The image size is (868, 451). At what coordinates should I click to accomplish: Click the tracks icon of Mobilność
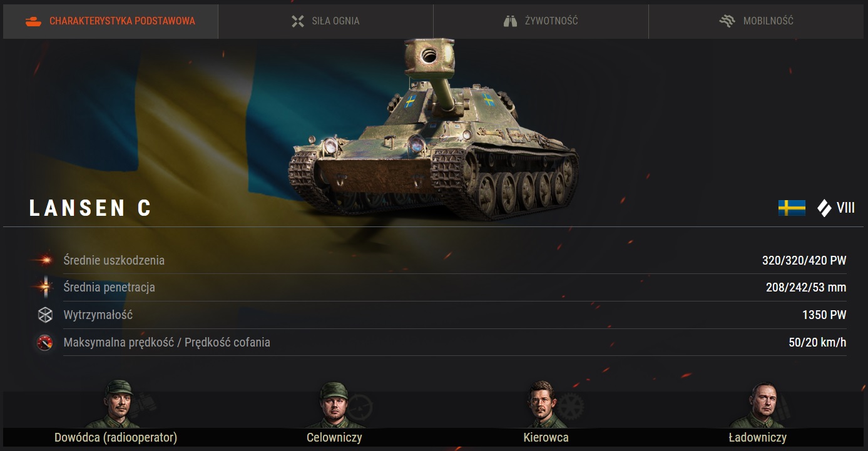pos(727,21)
